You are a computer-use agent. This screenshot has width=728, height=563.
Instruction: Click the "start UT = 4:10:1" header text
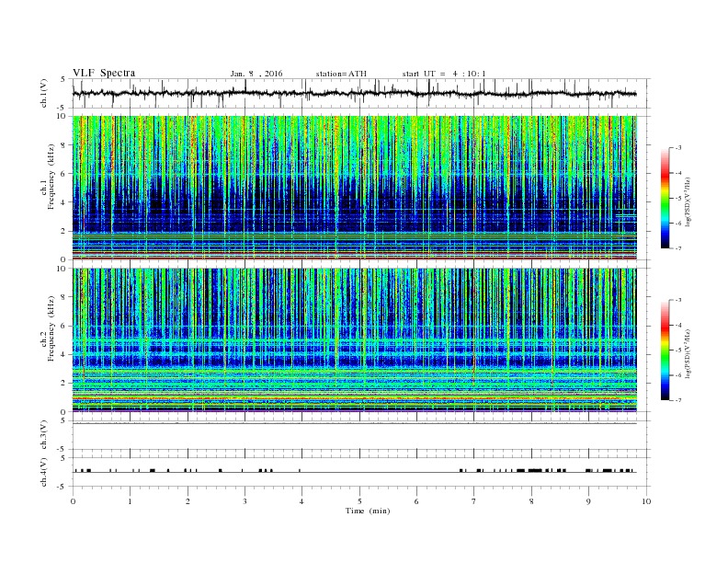(x=444, y=74)
